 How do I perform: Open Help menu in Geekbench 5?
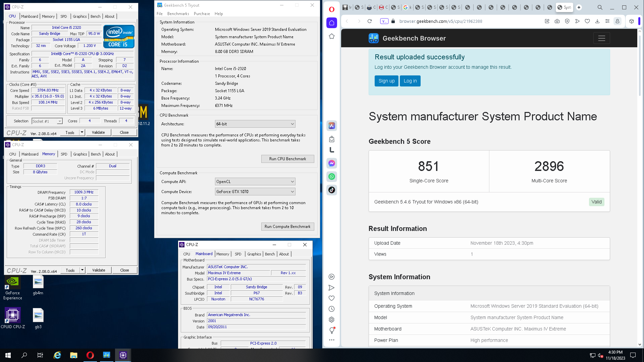pos(219,14)
